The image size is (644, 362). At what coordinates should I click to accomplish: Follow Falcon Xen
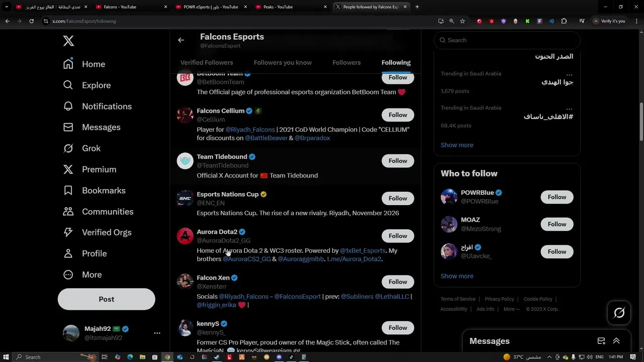pos(397,282)
